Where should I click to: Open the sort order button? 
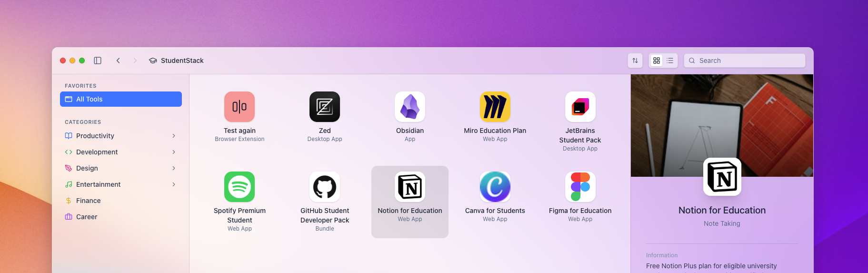[x=635, y=61]
